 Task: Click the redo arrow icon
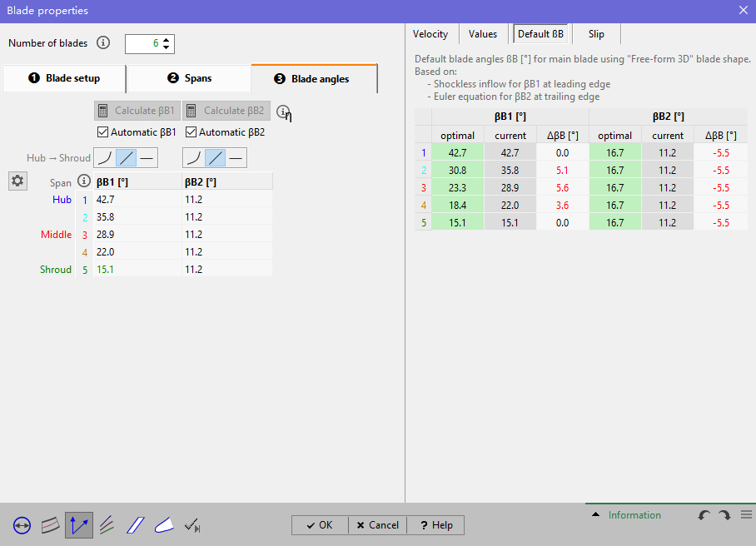[724, 515]
